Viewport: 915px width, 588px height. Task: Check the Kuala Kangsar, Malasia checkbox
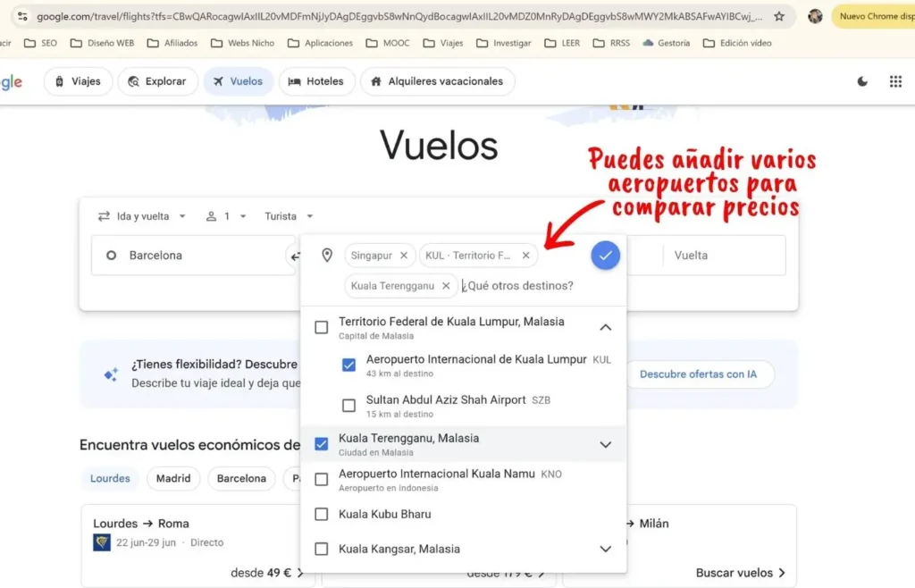[321, 549]
